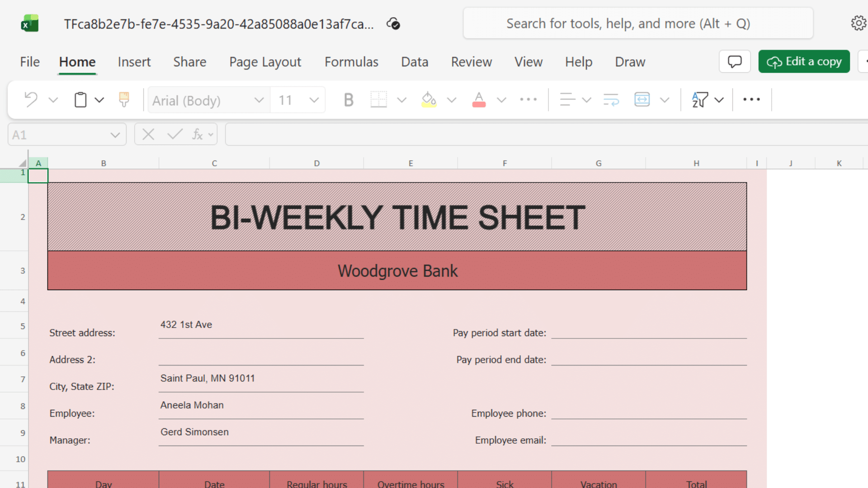Viewport: 868px width, 488px height.
Task: Click the Employee email label cell
Action: pyautogui.click(x=510, y=440)
